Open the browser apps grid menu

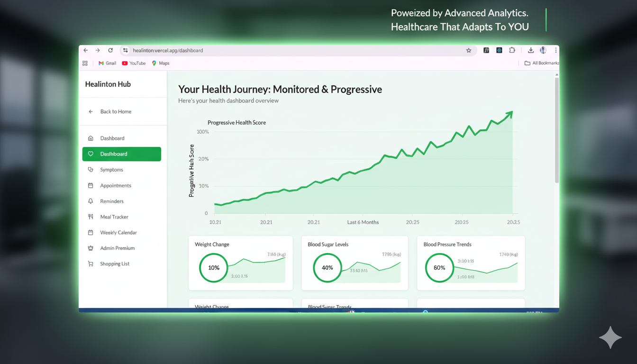click(84, 63)
